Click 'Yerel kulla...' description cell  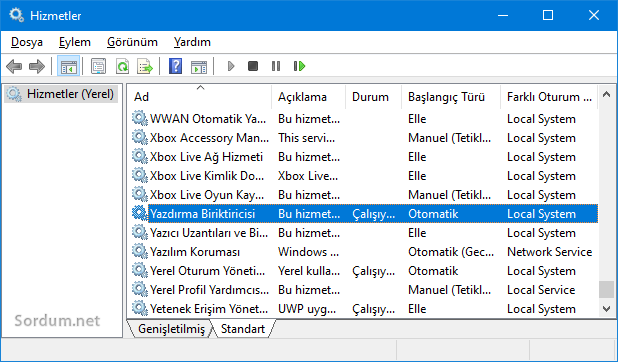click(x=309, y=271)
